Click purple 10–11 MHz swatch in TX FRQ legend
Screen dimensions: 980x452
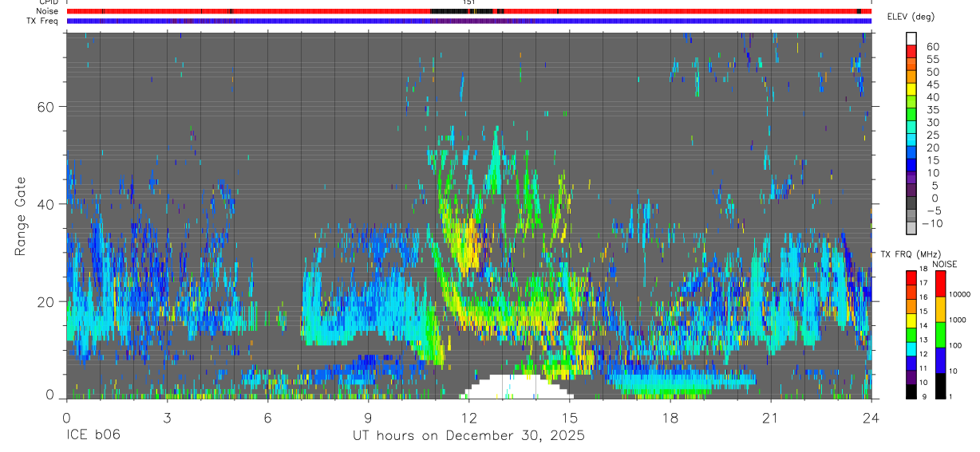[911, 377]
